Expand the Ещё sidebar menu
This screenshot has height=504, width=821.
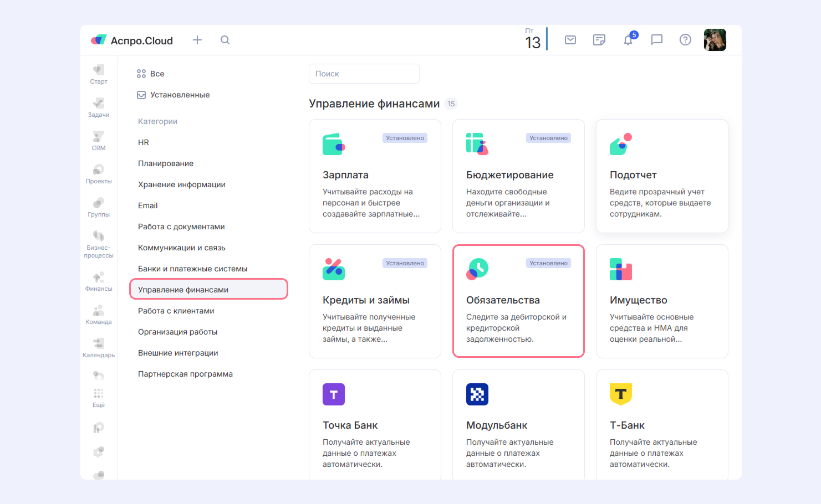[x=99, y=397]
